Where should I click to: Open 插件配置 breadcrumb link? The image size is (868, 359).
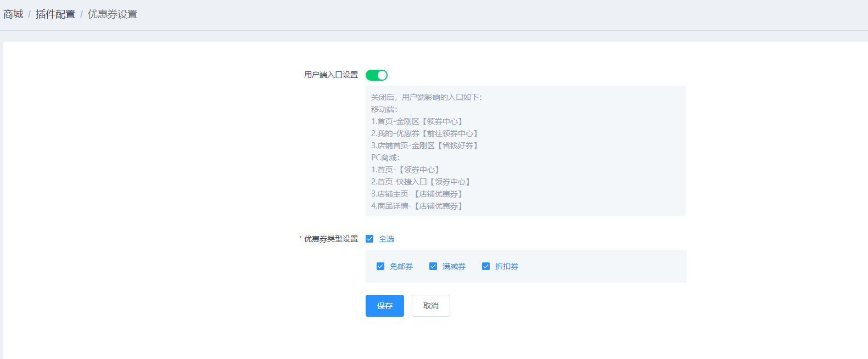click(55, 14)
